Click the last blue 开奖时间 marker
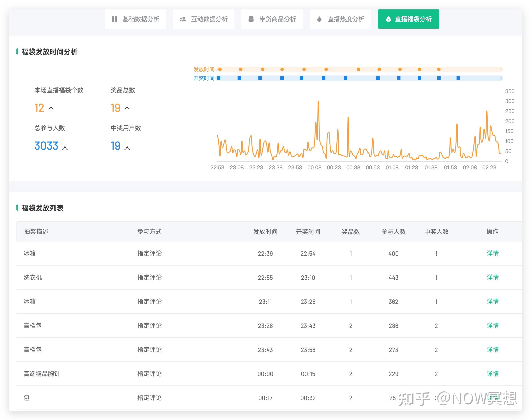The width and height of the screenshot is (531, 420). pyautogui.click(x=458, y=78)
